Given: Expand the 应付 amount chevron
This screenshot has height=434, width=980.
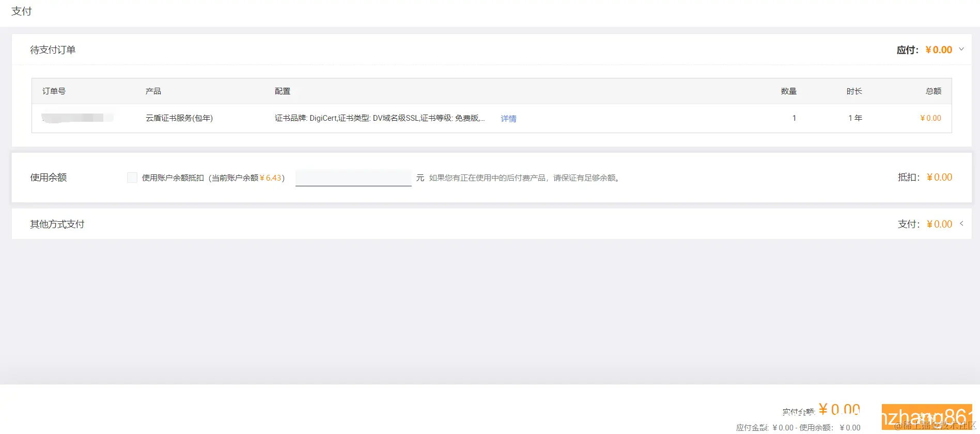Looking at the screenshot, I should (961, 50).
